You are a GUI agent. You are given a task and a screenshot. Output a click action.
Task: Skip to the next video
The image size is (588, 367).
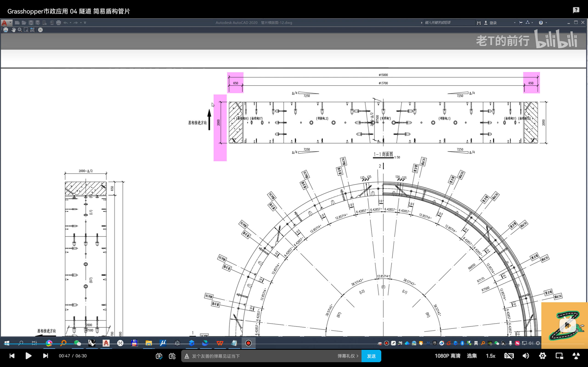[45, 356]
